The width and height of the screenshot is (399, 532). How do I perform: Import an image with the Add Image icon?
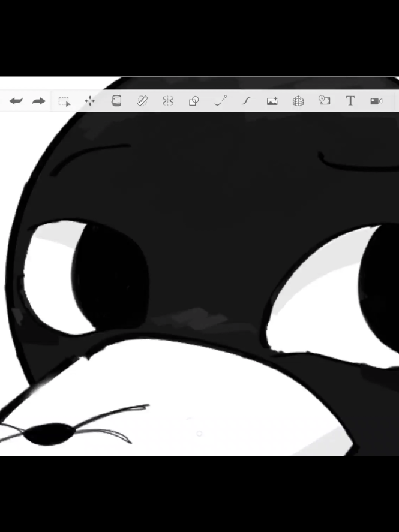coord(272,101)
